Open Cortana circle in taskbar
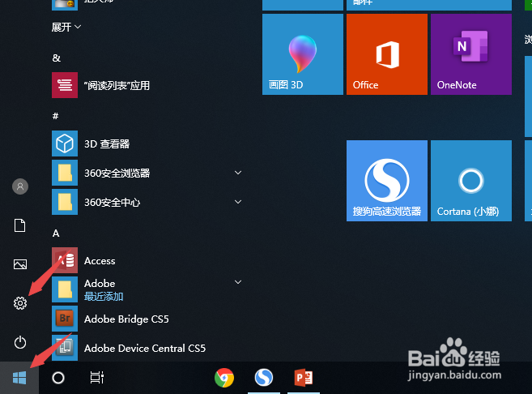The width and height of the screenshot is (532, 394). pyautogui.click(x=58, y=378)
